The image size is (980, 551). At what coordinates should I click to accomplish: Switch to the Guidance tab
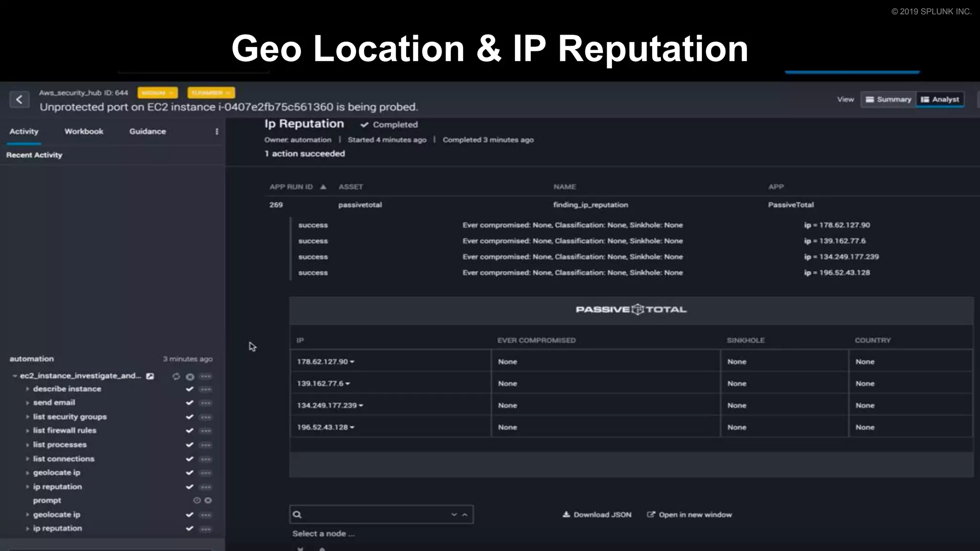click(x=147, y=132)
